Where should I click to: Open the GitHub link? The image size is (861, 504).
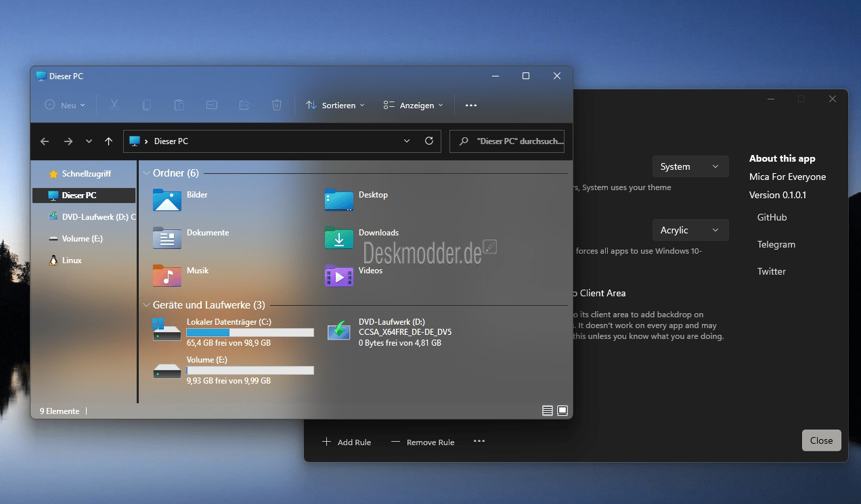coord(772,217)
